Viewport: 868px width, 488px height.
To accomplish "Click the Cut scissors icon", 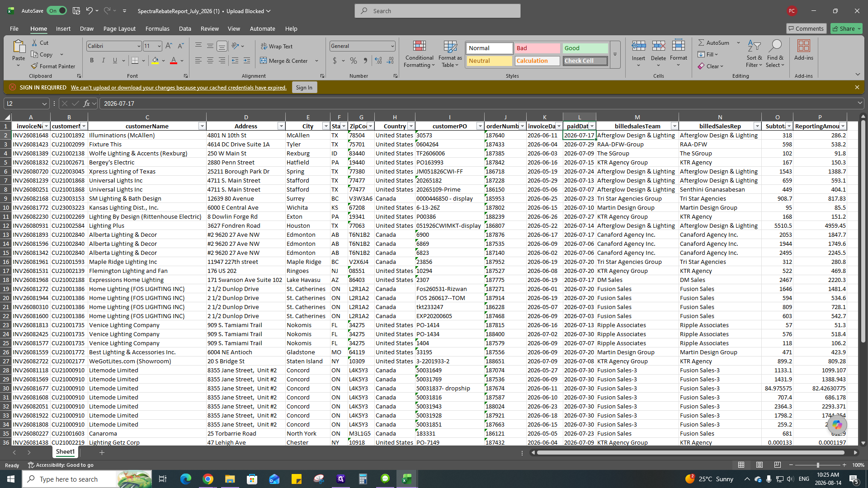I will point(35,42).
